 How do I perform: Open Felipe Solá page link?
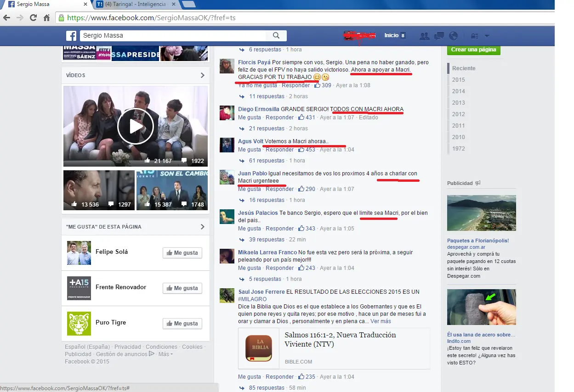coord(112,252)
